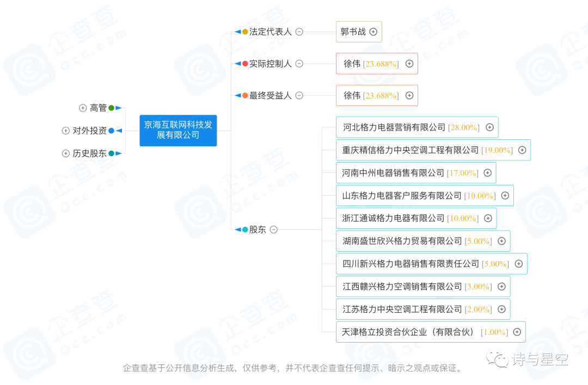Image resolution: width=588 pixels, height=385 pixels.
Task: Click the teal dot beside 股东
Action: pyautogui.click(x=245, y=229)
